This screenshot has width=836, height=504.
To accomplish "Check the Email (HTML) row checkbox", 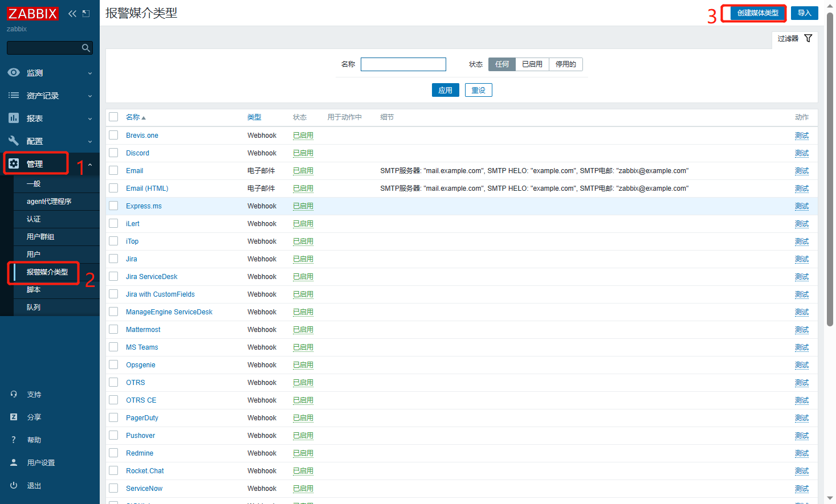I will tap(113, 188).
